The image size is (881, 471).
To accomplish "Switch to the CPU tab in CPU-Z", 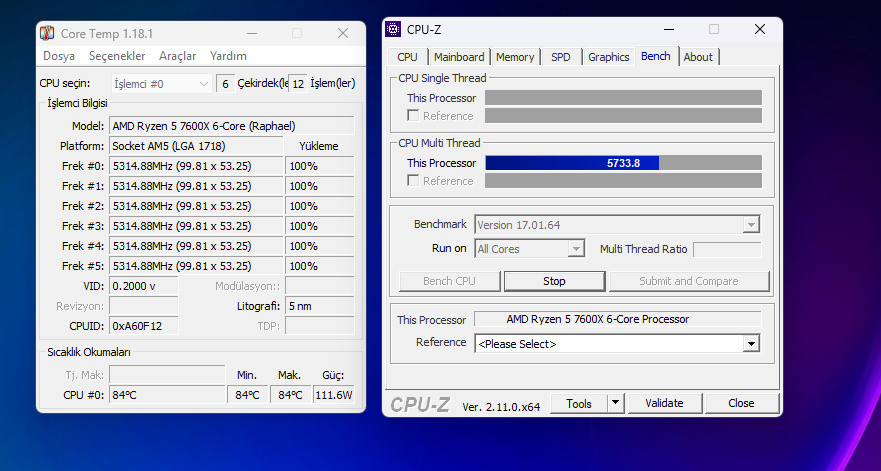I will click(x=407, y=57).
